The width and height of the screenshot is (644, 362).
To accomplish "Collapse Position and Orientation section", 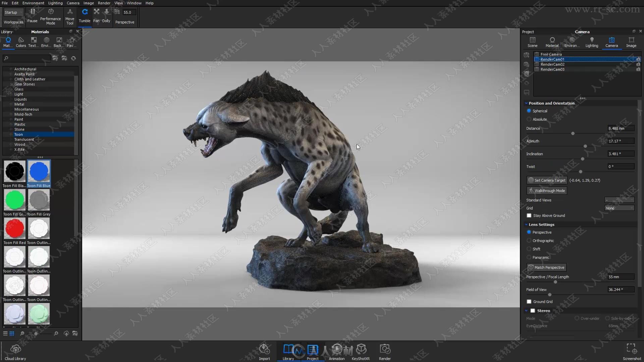I will pos(526,103).
